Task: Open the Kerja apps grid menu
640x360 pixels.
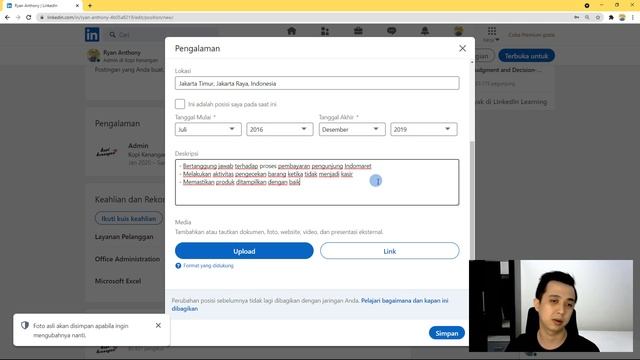Action: click(x=491, y=34)
